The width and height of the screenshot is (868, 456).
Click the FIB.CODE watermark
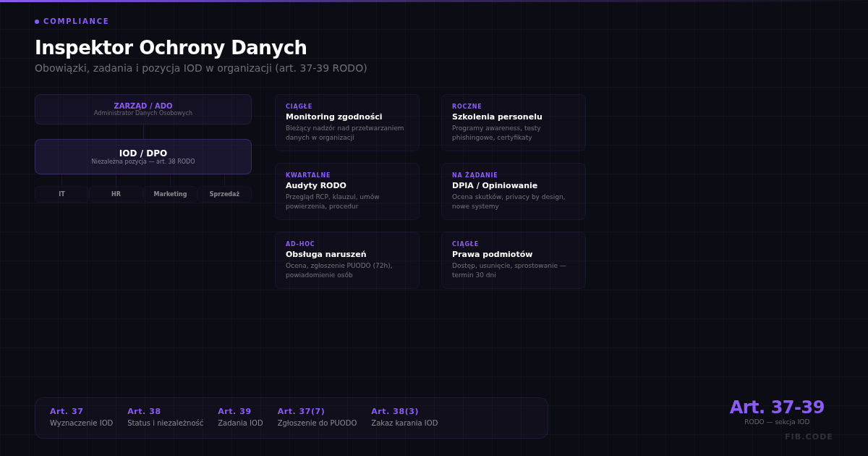pyautogui.click(x=809, y=437)
